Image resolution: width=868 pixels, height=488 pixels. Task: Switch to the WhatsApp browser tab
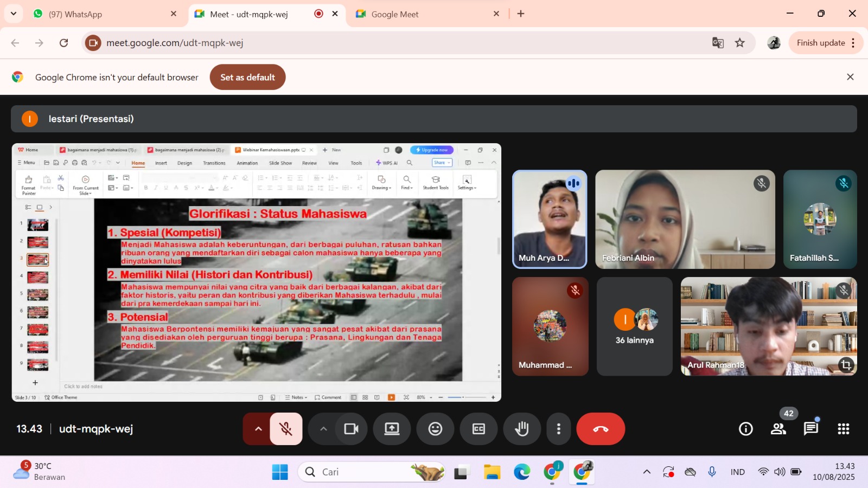click(103, 14)
